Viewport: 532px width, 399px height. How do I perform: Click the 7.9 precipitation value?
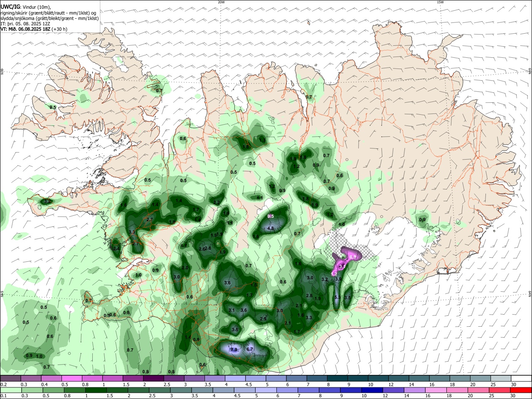[x=234, y=350]
